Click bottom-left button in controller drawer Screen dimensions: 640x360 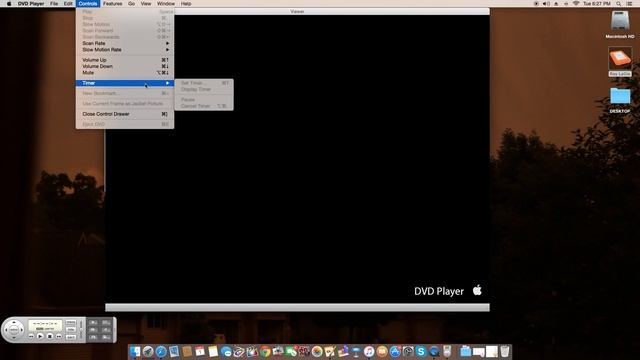click(x=93, y=337)
